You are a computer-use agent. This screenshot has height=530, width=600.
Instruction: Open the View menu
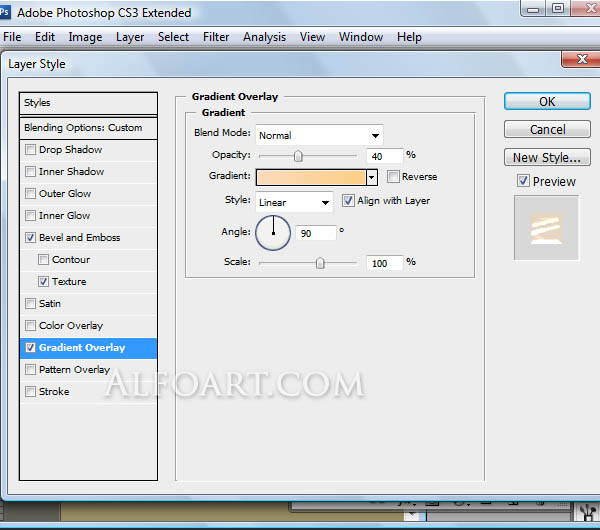coord(312,37)
